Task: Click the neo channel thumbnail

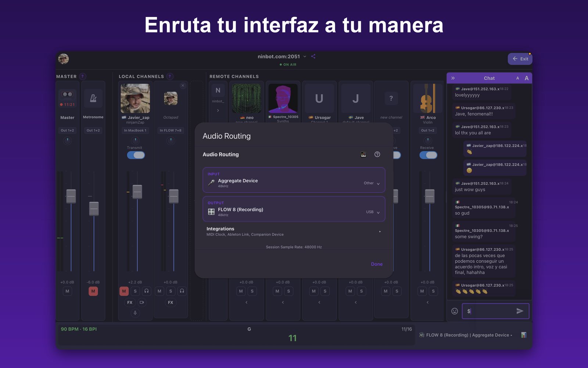Action: point(247,98)
